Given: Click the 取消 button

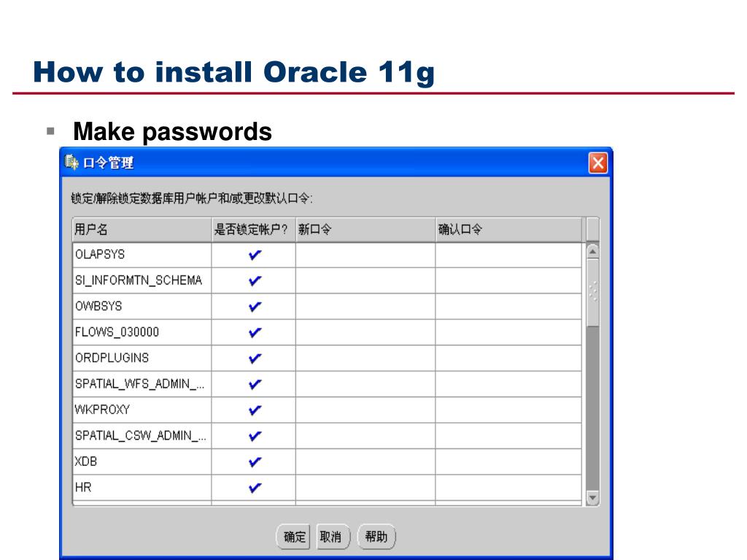Looking at the screenshot, I should click(x=332, y=537).
